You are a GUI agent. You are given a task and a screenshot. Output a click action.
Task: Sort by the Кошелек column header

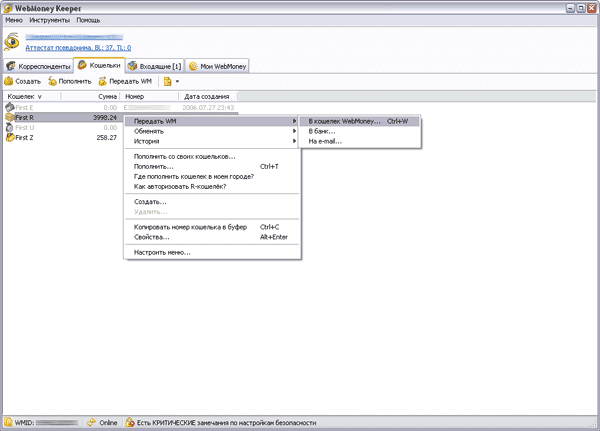tap(32, 96)
